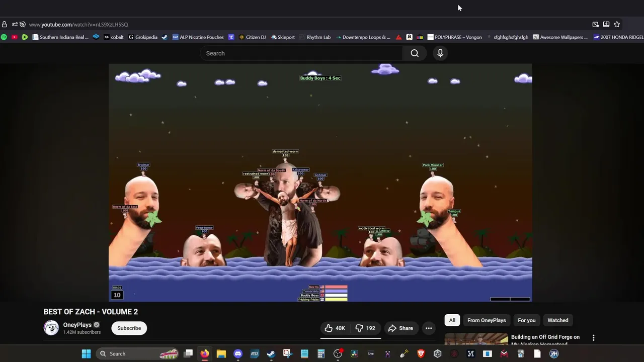Open Calculator from the taskbar
644x362 pixels.
(321, 354)
